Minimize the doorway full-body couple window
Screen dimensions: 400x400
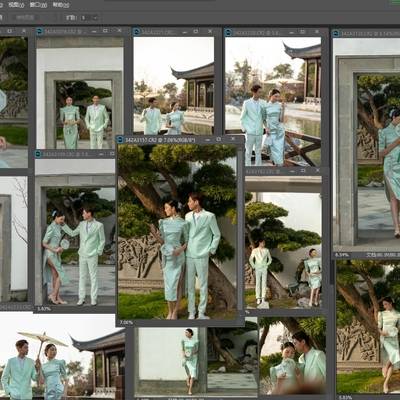point(94,31)
